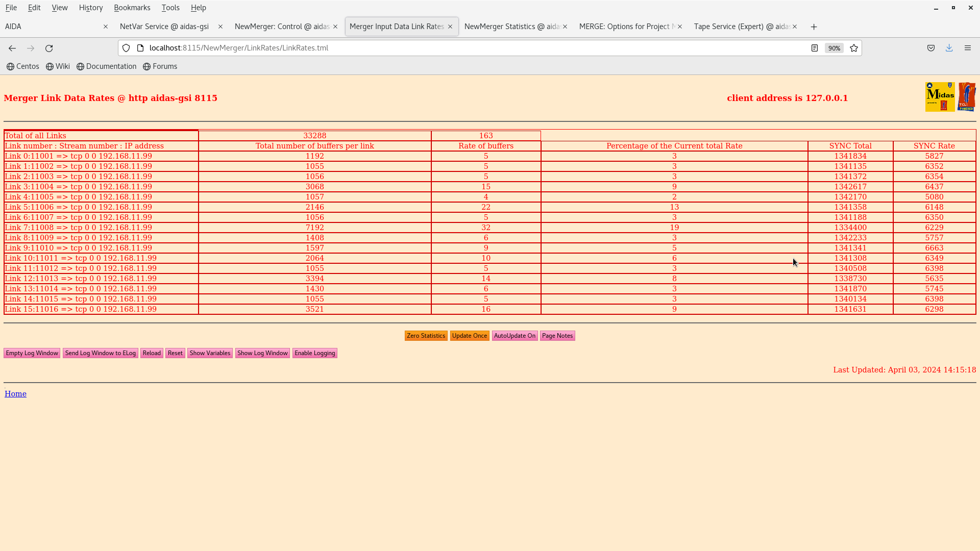Open the File menu
This screenshot has height=551, width=980.
pyautogui.click(x=11, y=8)
